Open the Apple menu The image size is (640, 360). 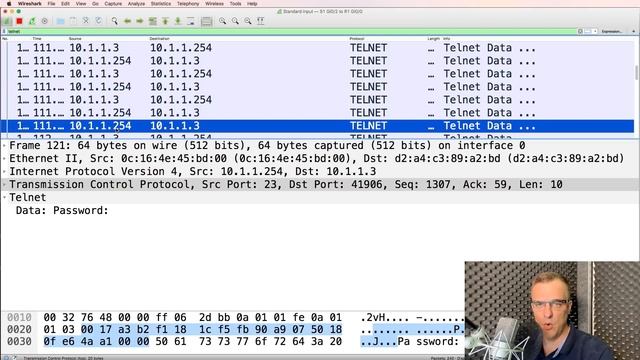[9, 3]
